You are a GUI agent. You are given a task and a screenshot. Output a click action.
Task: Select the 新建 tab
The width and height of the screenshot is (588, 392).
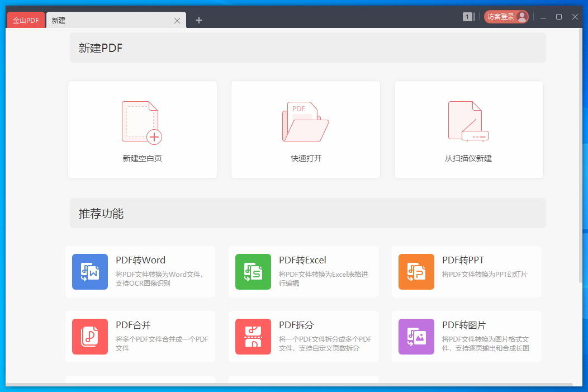116,20
